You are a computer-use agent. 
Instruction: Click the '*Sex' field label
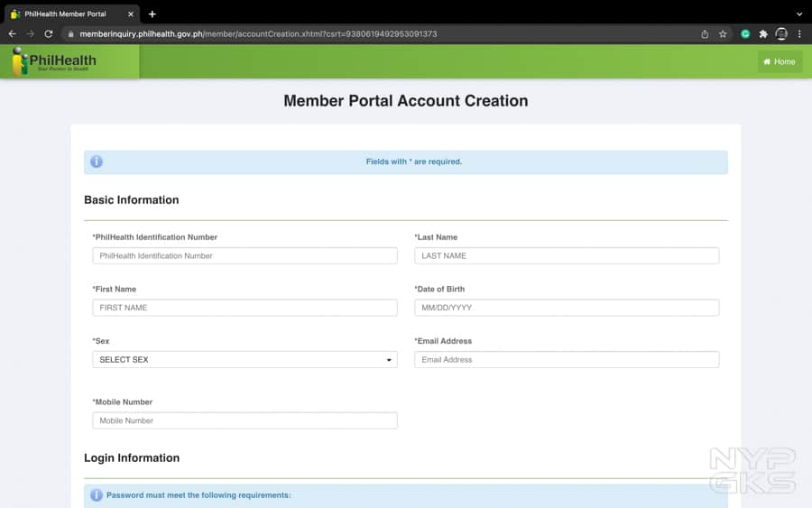click(x=101, y=341)
